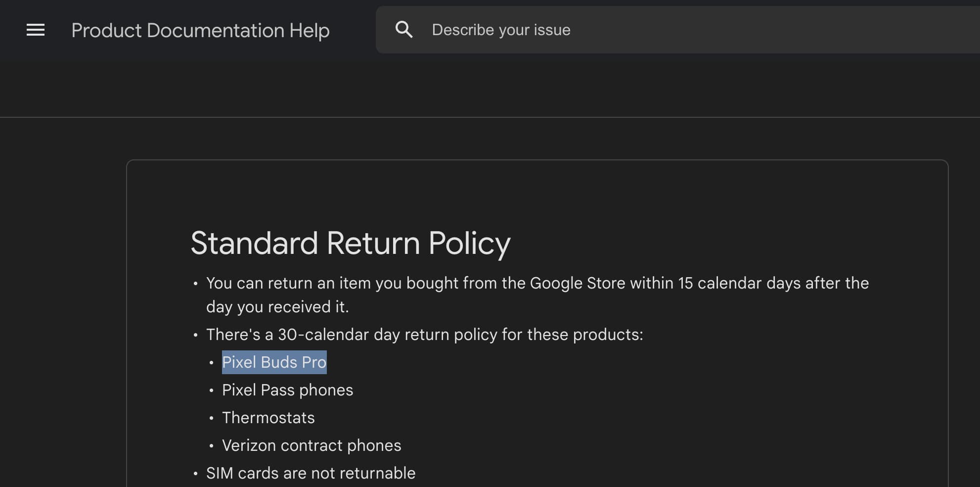Click bullet point before Thermostats
The height and width of the screenshot is (487, 980).
pyautogui.click(x=211, y=418)
